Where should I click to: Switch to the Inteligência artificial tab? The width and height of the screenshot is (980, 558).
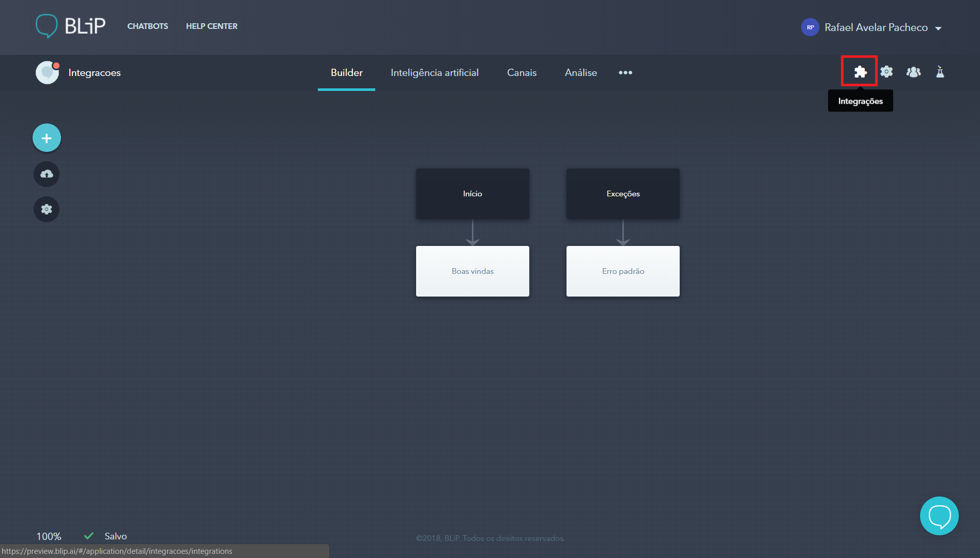(x=435, y=72)
